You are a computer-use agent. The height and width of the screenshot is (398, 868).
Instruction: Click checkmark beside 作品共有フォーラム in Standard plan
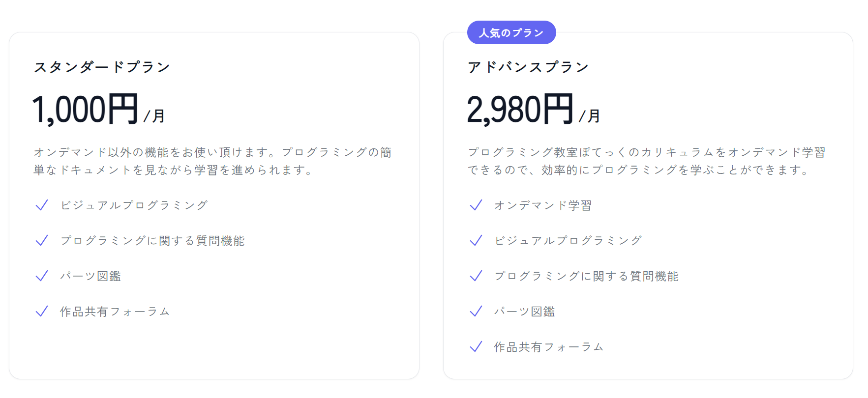coord(42,312)
